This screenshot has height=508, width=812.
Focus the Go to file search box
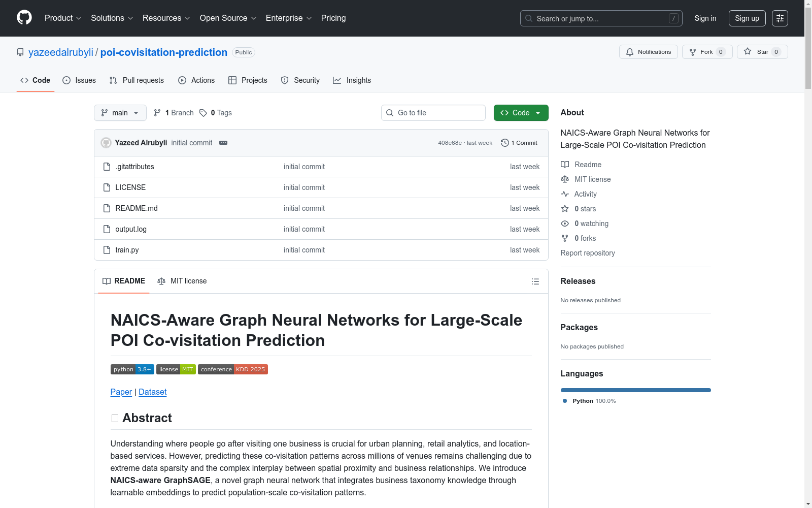click(x=433, y=113)
